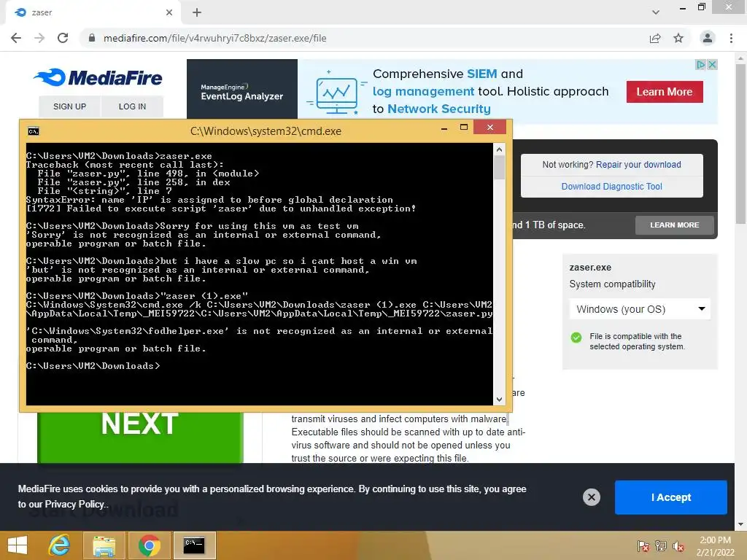Close the ad with X icon
This screenshot has width=747, height=560.
click(712, 64)
